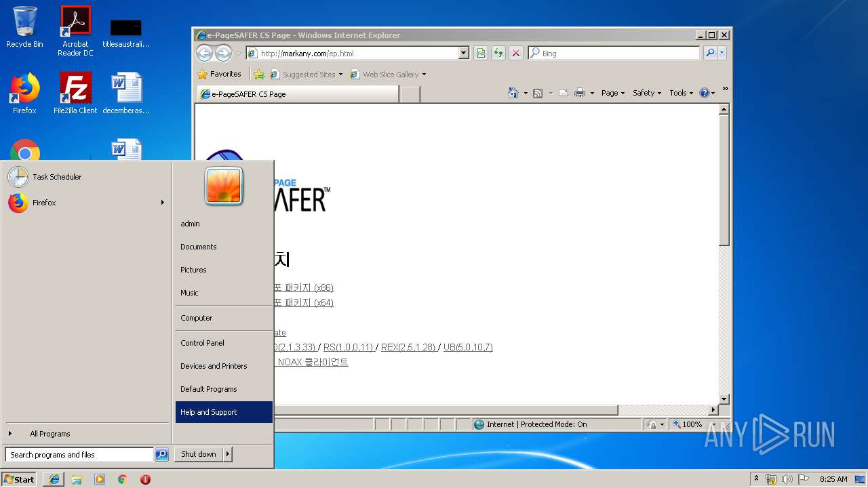Click Windows Explorer taskbar icon

tap(77, 479)
